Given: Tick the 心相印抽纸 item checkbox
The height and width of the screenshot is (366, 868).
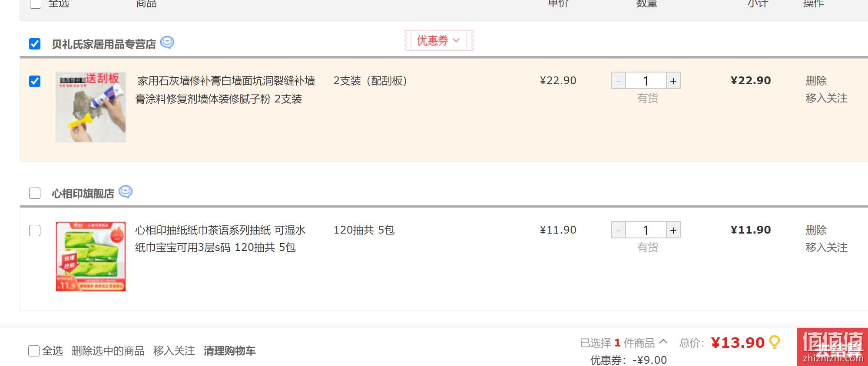Looking at the screenshot, I should click(x=35, y=231).
